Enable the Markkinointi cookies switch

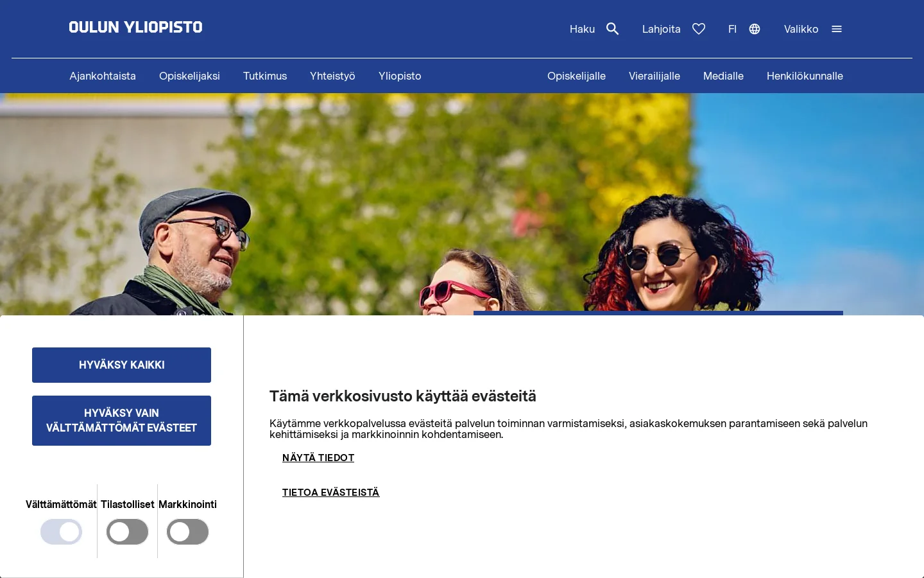[x=188, y=532]
